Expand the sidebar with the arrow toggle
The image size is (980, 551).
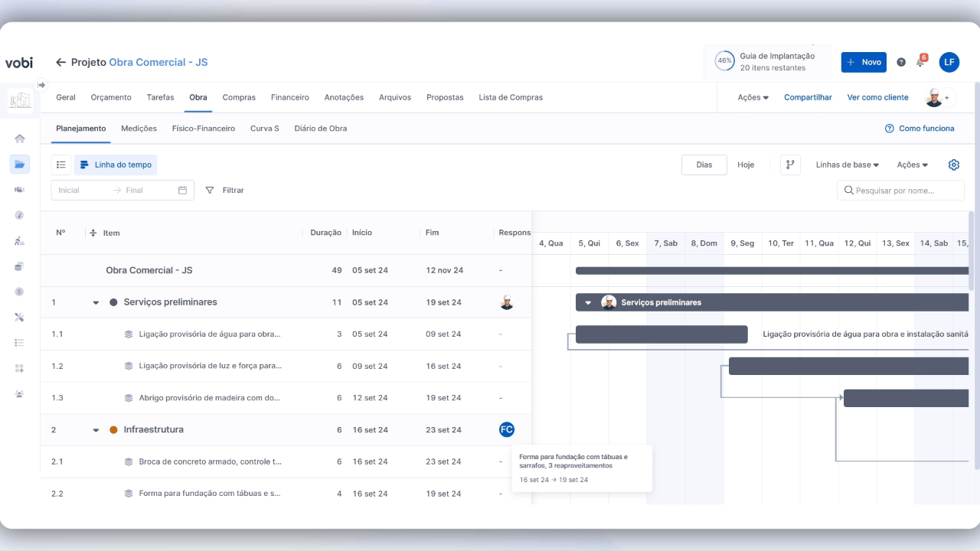41,85
